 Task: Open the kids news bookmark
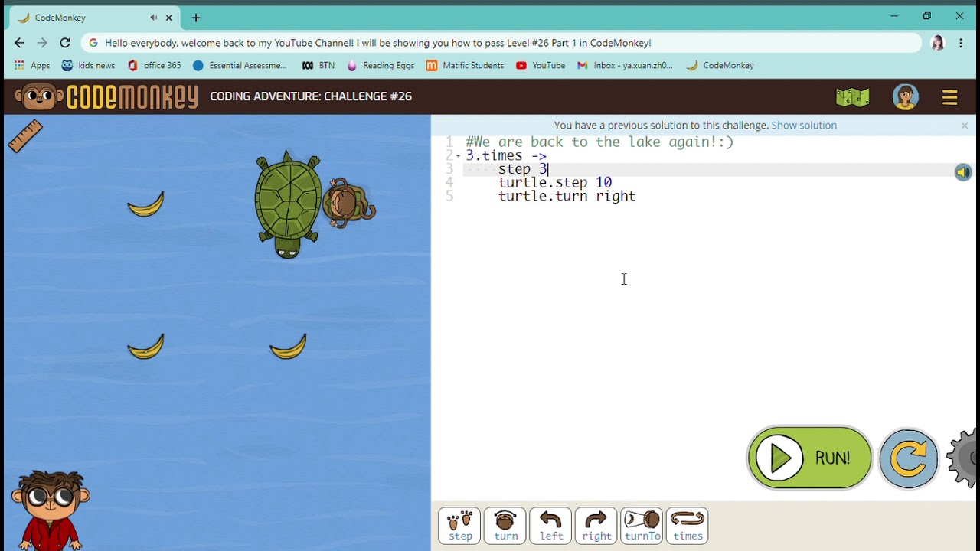[x=87, y=66]
